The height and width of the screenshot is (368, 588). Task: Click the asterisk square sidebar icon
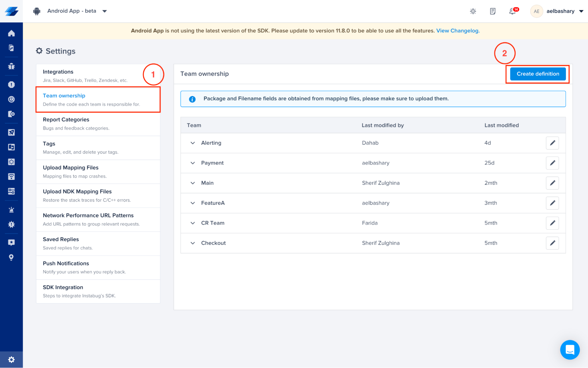[11, 162]
